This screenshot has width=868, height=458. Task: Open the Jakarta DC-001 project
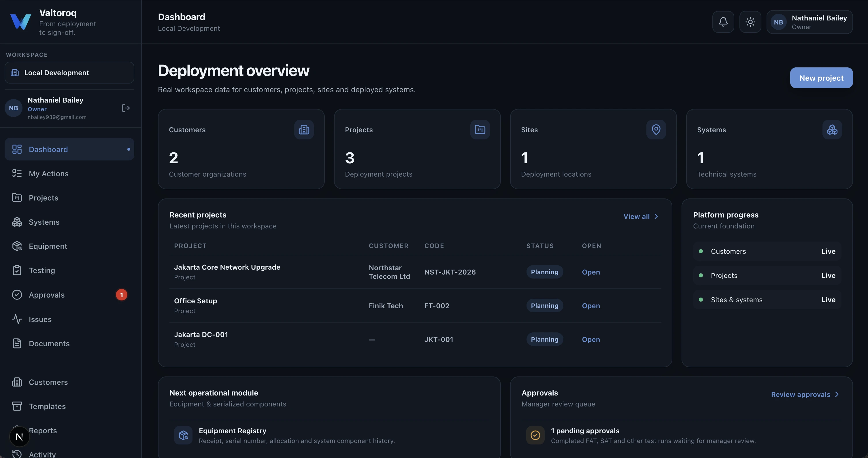(x=591, y=339)
